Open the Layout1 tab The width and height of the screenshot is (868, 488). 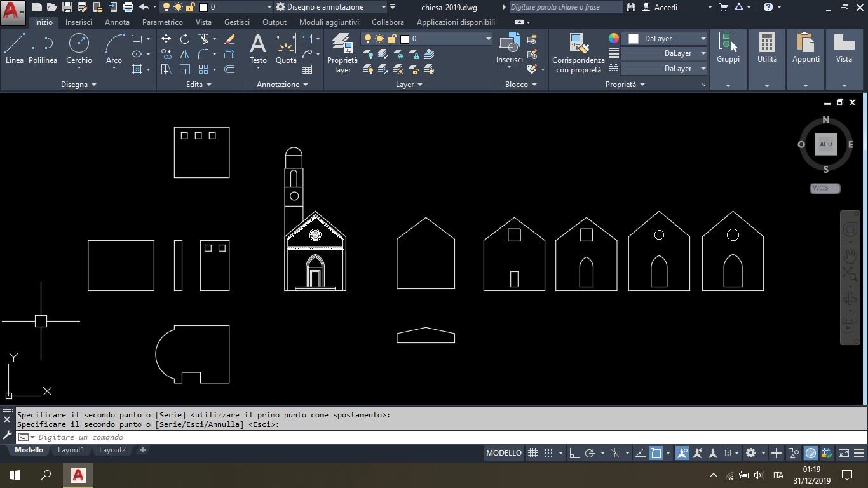[71, 450]
